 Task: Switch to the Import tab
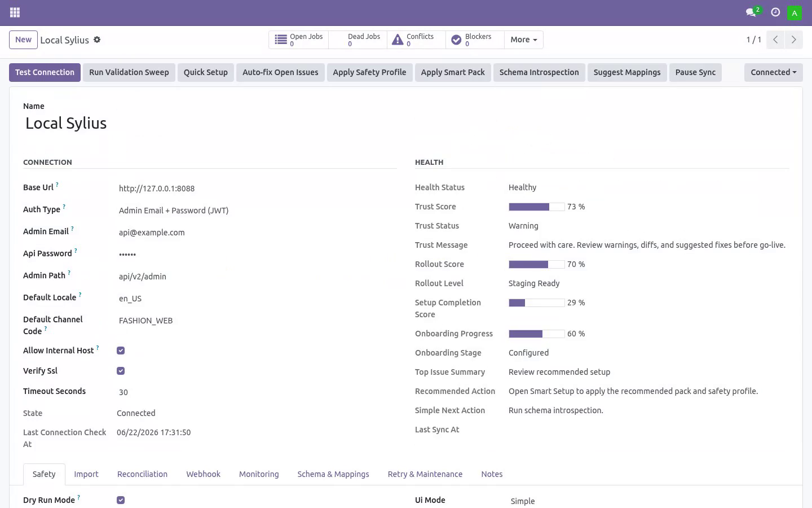(x=86, y=474)
